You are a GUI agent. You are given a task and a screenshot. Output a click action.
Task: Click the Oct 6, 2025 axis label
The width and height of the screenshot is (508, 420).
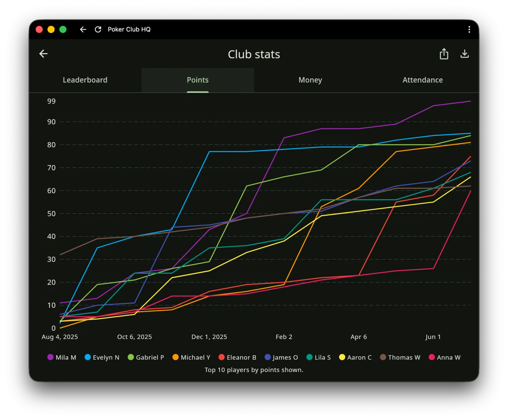(134, 337)
